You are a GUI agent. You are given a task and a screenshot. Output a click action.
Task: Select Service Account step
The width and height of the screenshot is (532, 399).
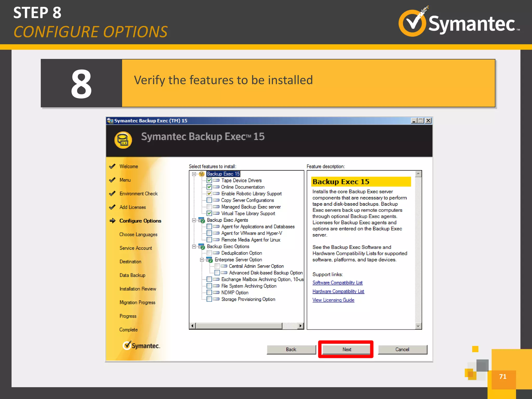(x=136, y=248)
